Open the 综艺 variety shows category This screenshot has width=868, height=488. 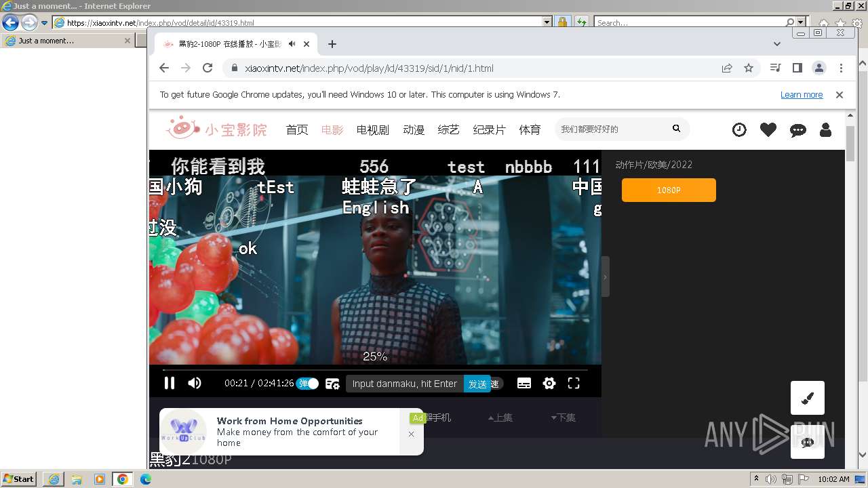[449, 129]
